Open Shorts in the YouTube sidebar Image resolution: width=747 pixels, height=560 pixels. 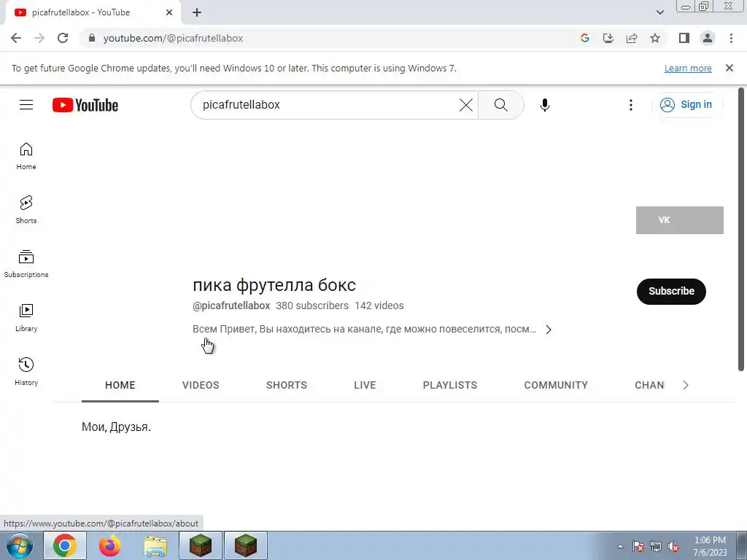click(x=26, y=209)
